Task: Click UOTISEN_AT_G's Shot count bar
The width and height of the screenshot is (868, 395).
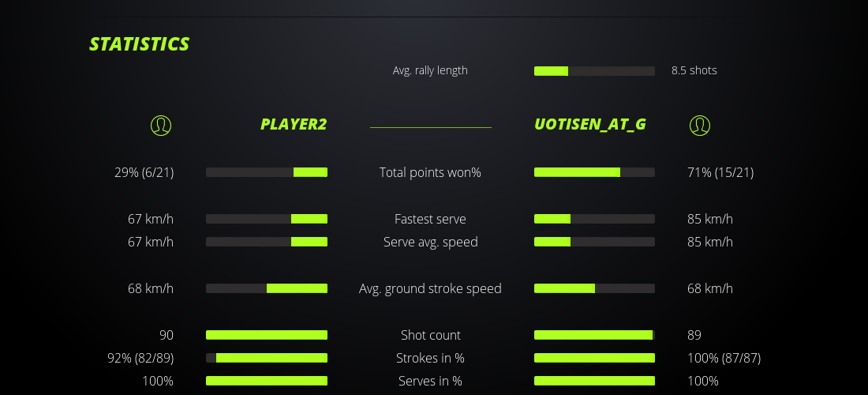Action: point(594,335)
